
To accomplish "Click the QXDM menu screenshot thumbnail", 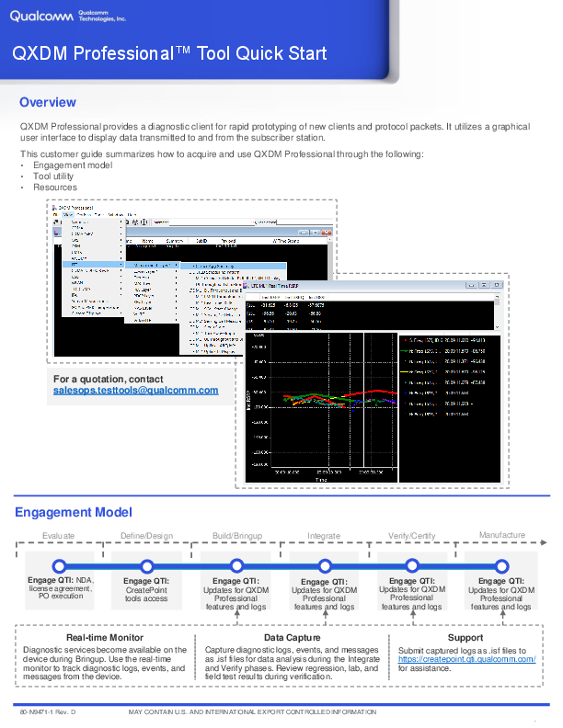I will click(191, 281).
